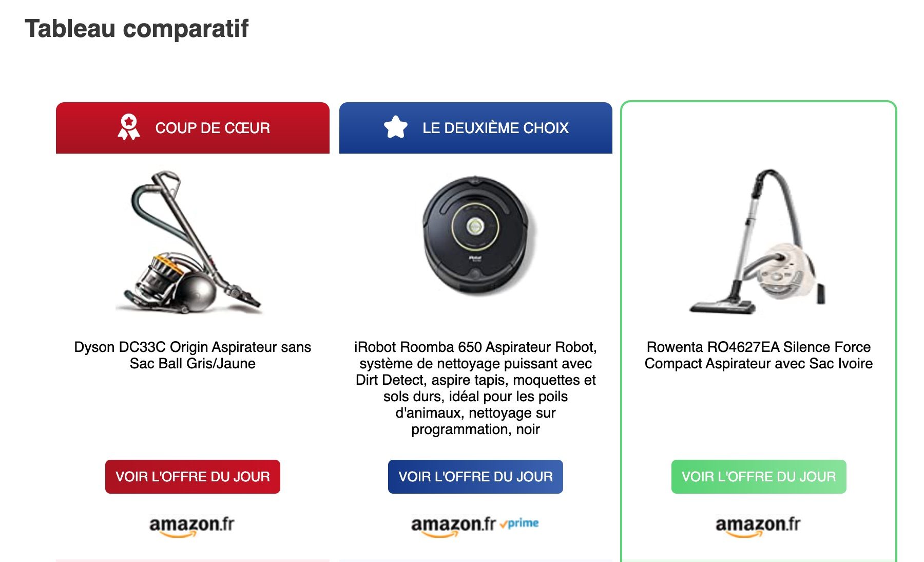The image size is (924, 562).
Task: Click the Amazon.fr logo under the Roomba offer
Action: 453,526
